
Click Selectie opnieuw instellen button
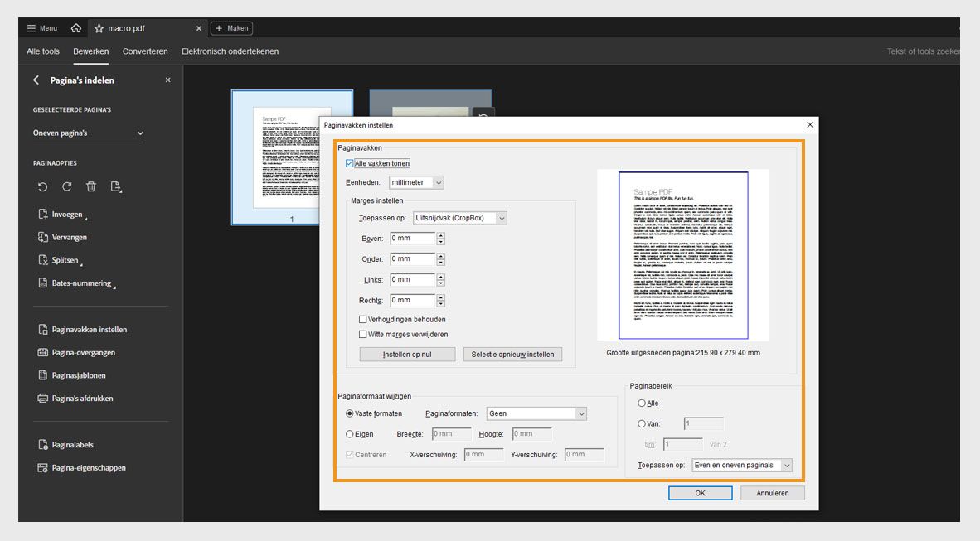pyautogui.click(x=512, y=355)
